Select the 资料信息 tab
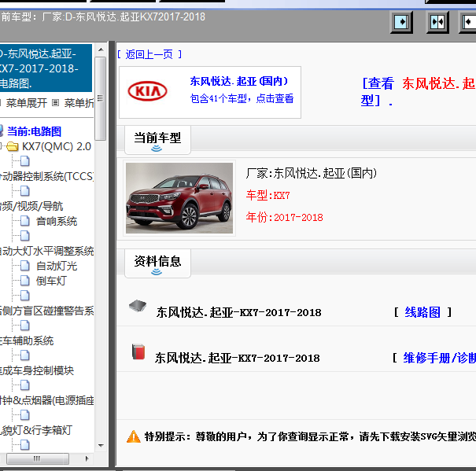 click(157, 263)
